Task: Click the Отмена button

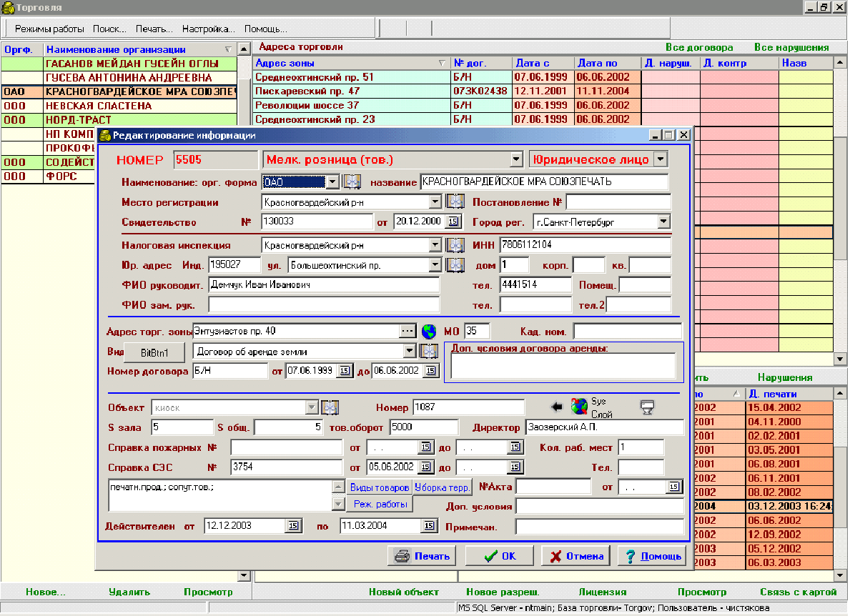Action: pos(576,556)
